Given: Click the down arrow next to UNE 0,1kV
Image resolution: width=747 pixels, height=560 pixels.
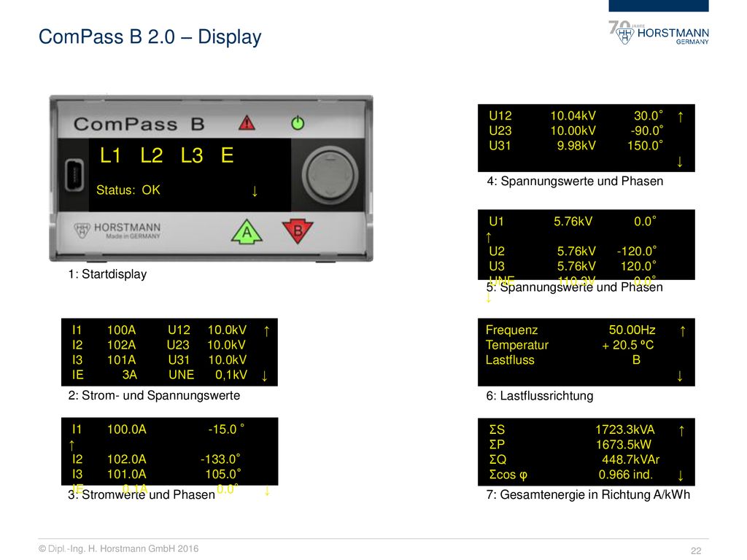Looking at the screenshot, I should click(x=265, y=376).
